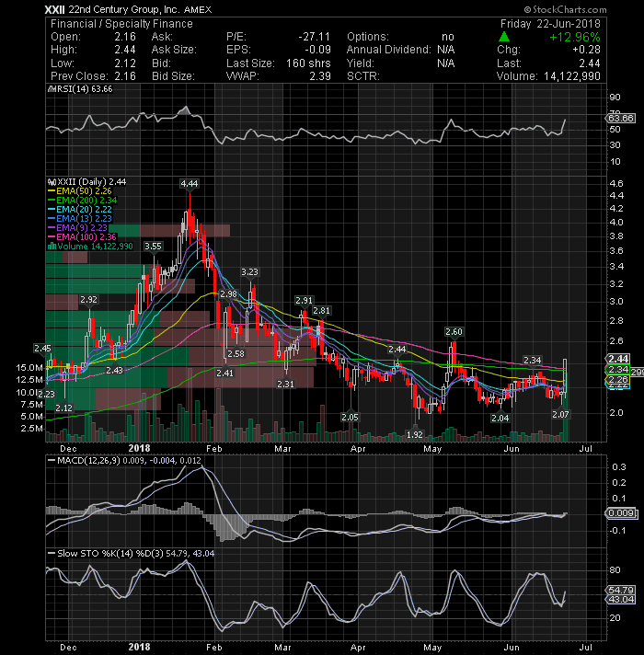Viewport: 644px width, 655px height.
Task: Click the 15.0M volume axis label
Action: 29,368
